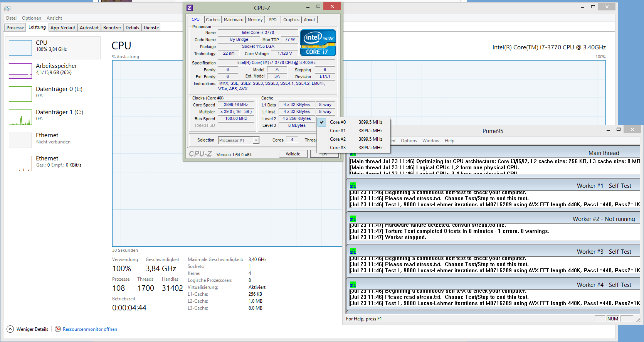Open Ressourcenmonitor öffnen link
The height and width of the screenshot is (342, 644).
(x=90, y=329)
